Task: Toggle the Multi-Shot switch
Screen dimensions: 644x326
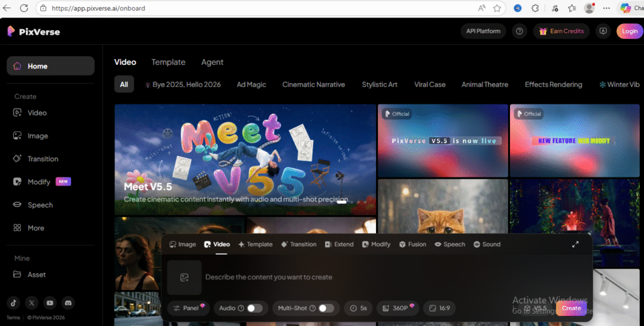Action: click(326, 308)
